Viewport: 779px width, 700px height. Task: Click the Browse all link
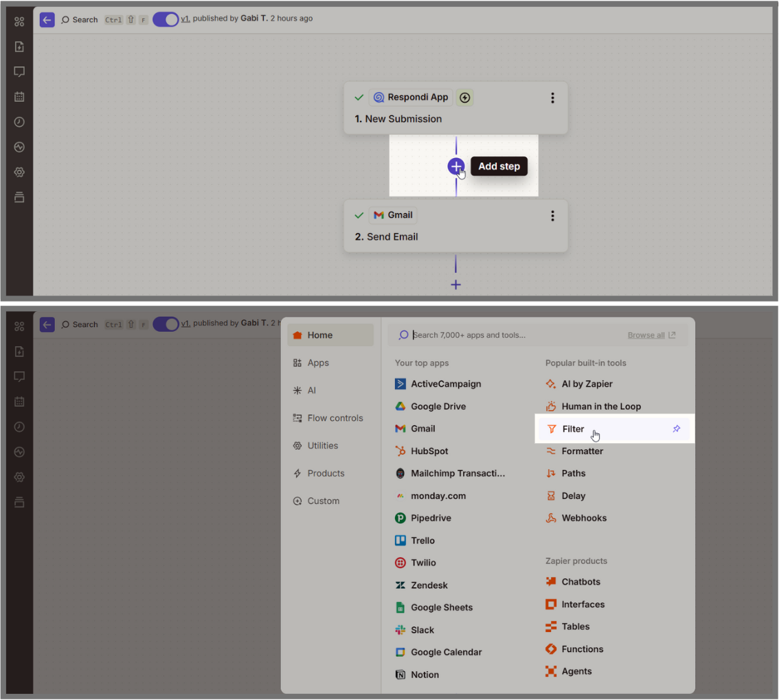pos(651,335)
